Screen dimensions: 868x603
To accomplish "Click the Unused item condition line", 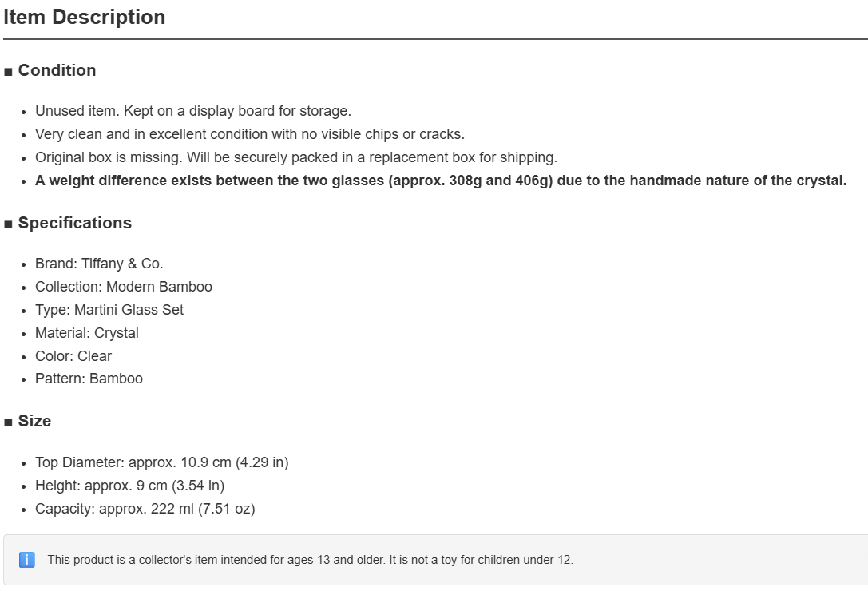I will click(x=193, y=111).
